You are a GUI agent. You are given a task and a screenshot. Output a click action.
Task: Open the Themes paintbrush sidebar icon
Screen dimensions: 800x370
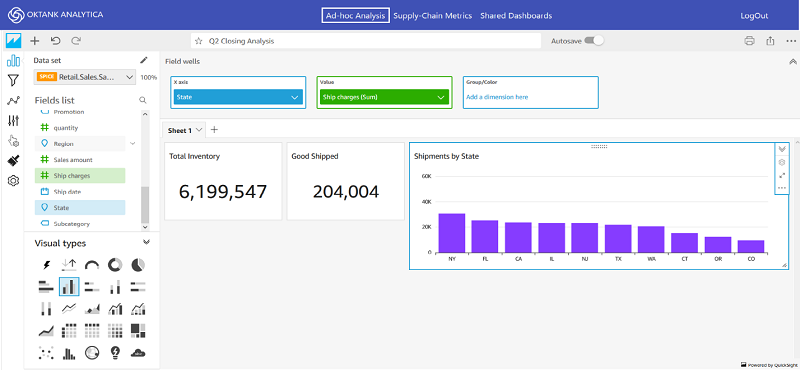[13, 161]
